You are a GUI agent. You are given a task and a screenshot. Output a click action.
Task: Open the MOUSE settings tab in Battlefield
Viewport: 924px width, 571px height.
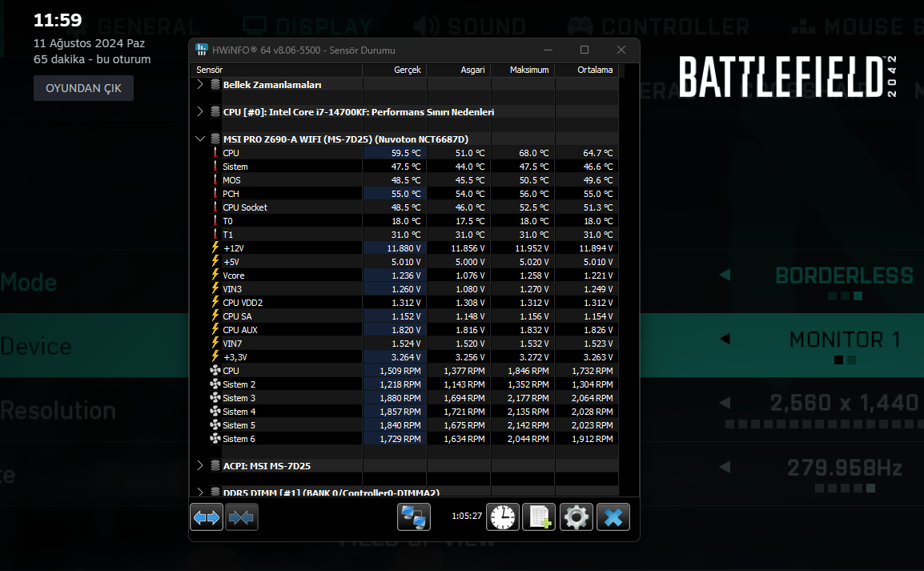(x=857, y=26)
